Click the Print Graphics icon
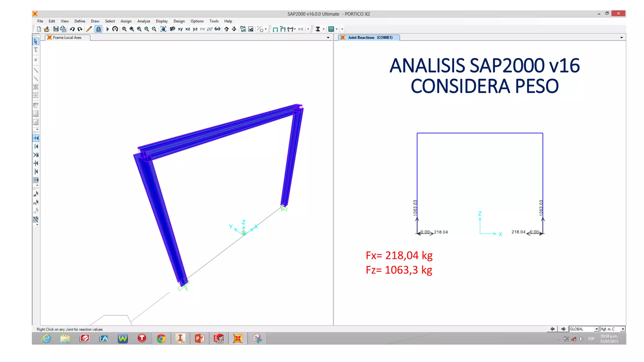Screen dimensions: 644x362 coord(63,29)
